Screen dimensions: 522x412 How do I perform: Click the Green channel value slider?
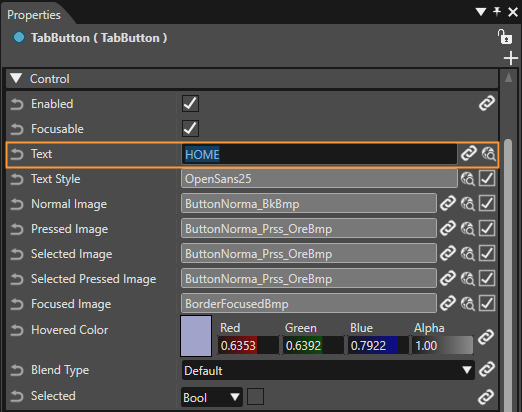click(x=313, y=345)
